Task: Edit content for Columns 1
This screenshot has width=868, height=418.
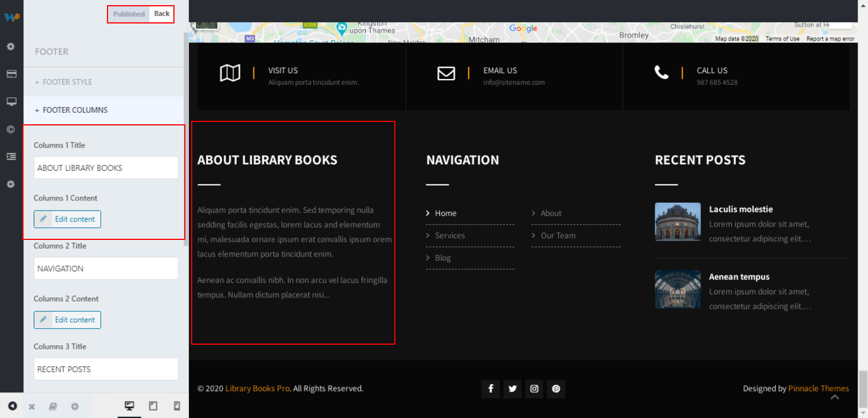Action: (x=68, y=219)
